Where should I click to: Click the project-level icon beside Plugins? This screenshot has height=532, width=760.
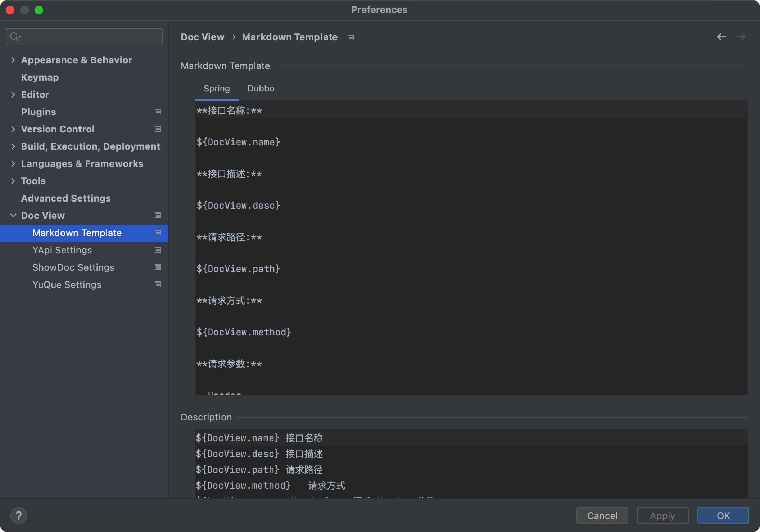tap(158, 112)
